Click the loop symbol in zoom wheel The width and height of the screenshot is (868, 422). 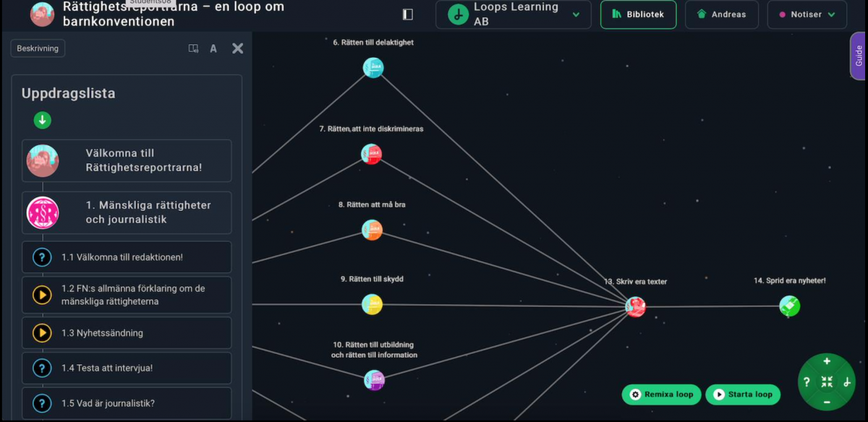847,382
